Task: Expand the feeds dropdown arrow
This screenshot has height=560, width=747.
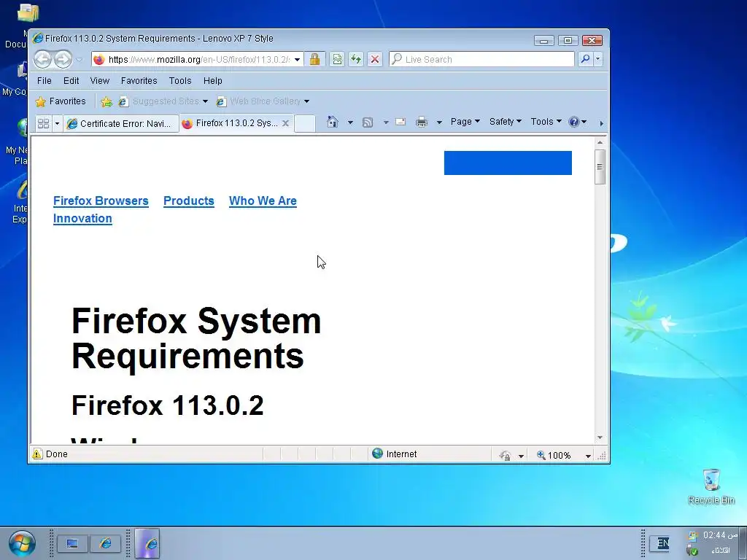Action: [x=386, y=122]
